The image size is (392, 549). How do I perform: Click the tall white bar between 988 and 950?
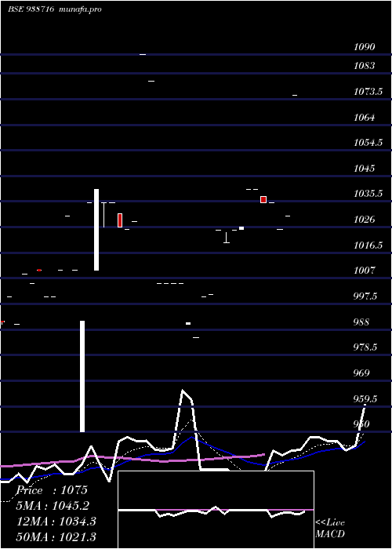(x=82, y=376)
